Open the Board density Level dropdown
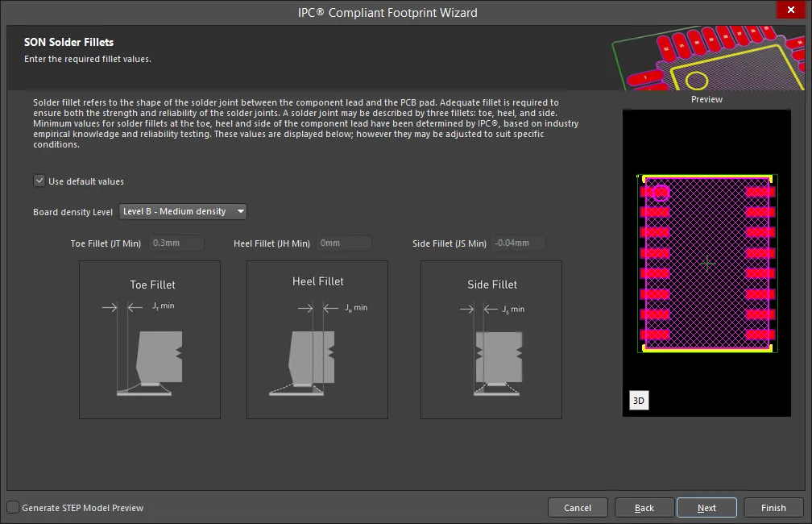This screenshot has height=524, width=812. 183,211
